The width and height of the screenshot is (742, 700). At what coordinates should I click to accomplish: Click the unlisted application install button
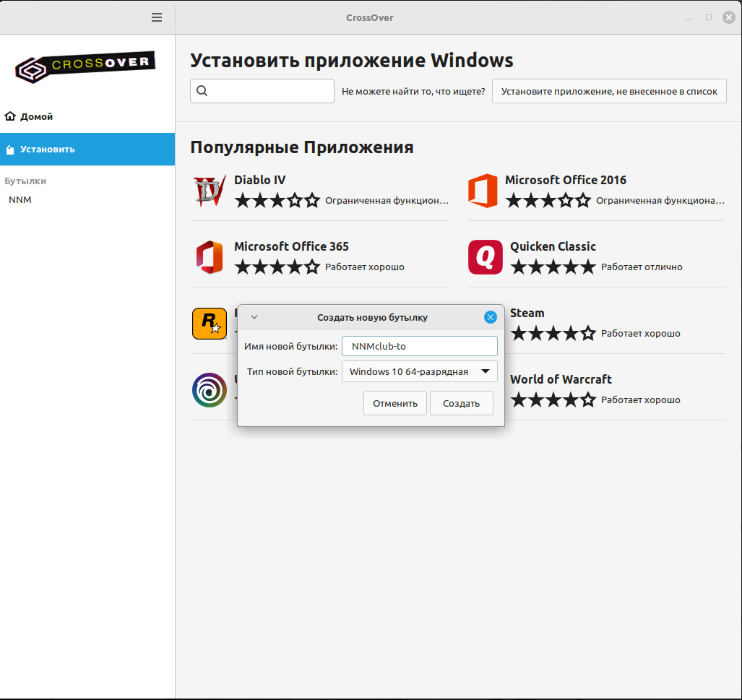609,92
